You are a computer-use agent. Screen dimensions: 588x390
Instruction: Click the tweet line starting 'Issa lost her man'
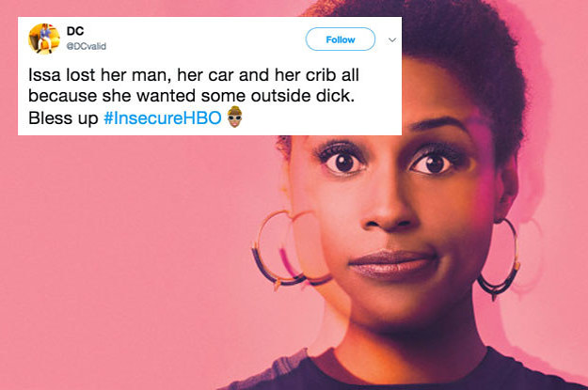[194, 75]
